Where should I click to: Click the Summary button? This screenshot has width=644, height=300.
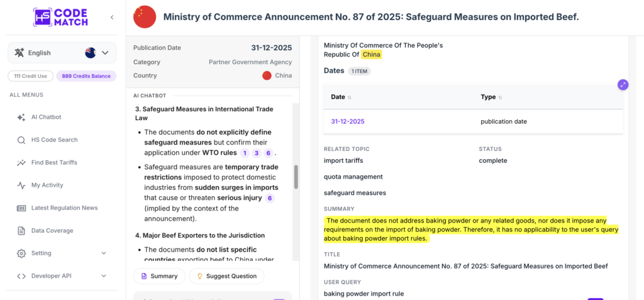coord(159,276)
